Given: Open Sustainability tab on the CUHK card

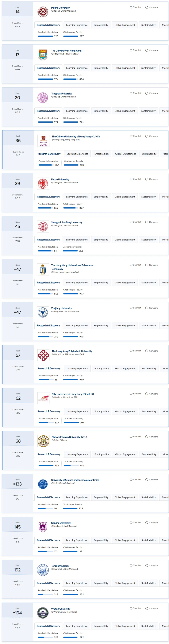Looking at the screenshot, I should coord(149,154).
